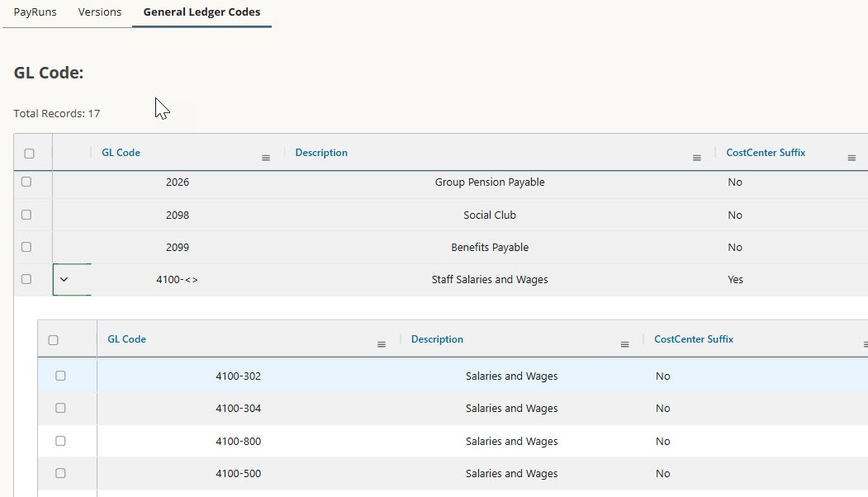Sort outer table by GL Code header

pyautogui.click(x=121, y=153)
